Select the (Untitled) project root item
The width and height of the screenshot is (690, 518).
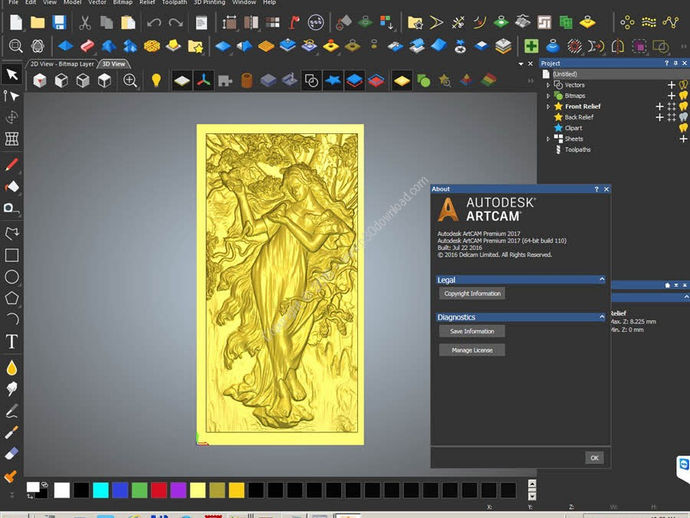pyautogui.click(x=565, y=74)
